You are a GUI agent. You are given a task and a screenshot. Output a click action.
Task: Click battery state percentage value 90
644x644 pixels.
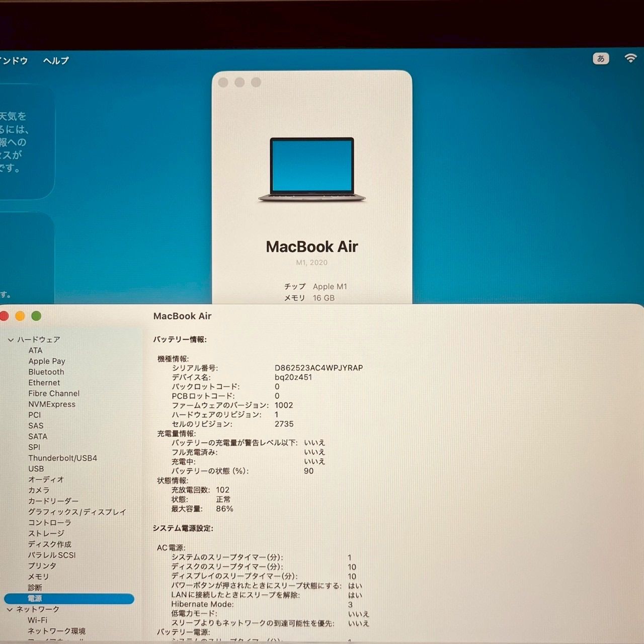pos(308,471)
